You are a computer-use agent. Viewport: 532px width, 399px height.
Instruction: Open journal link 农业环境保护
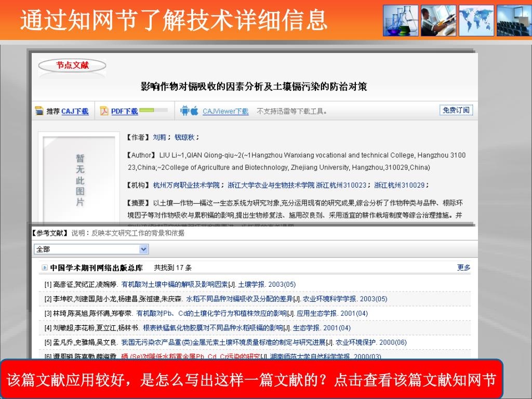click(x=355, y=343)
